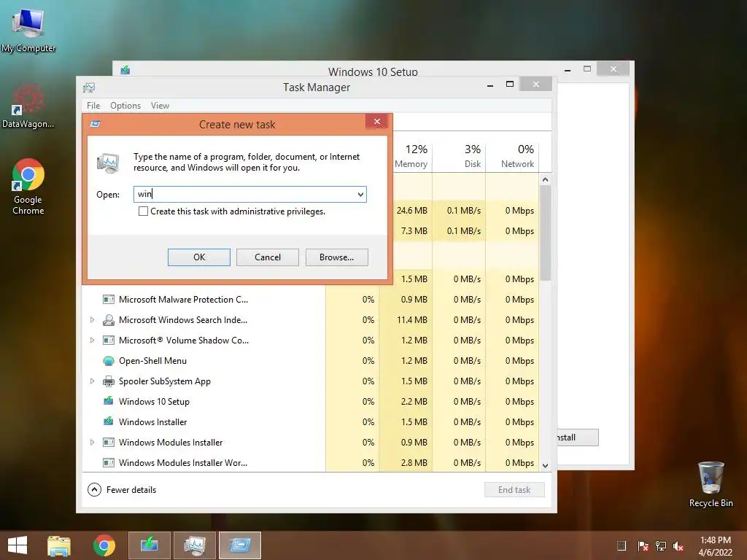
Task: Open the View menu in Task Manager
Action: tap(160, 106)
